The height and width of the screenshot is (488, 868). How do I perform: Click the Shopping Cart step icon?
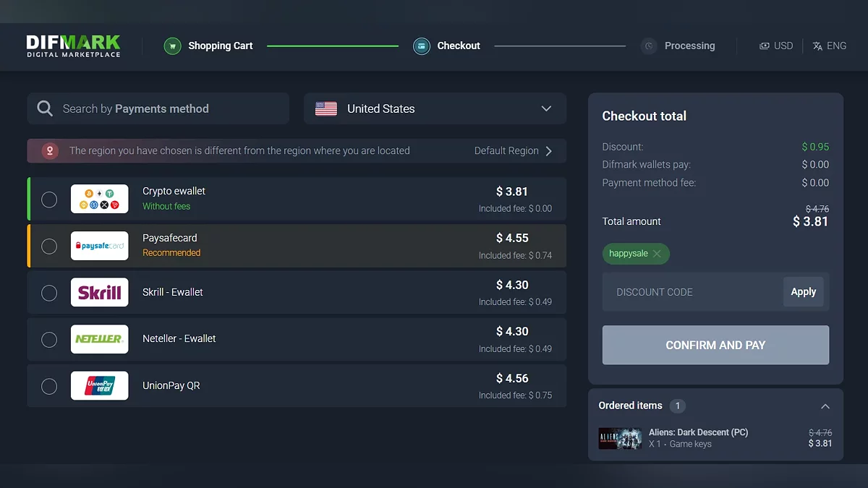[x=172, y=46]
